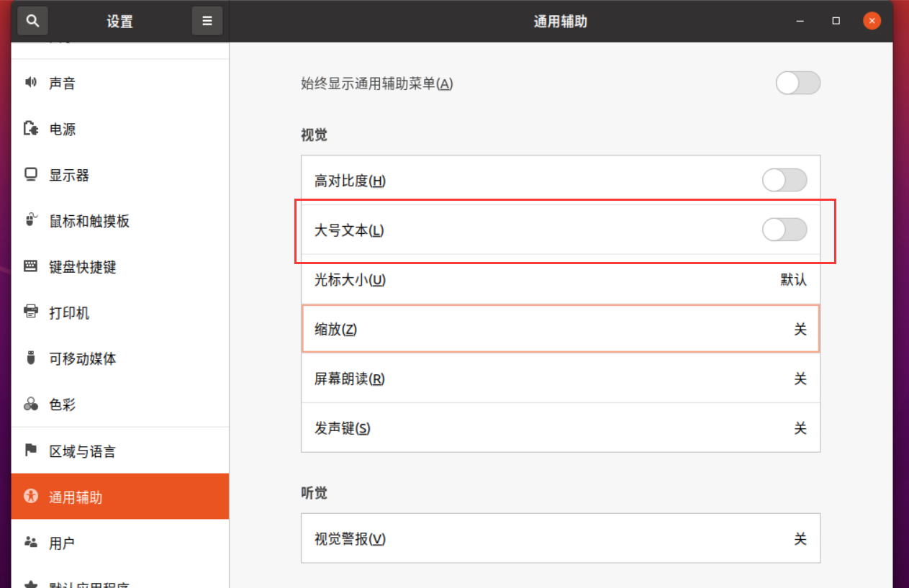Open the hamburger menu in Settings sidebar
This screenshot has width=909, height=588.
[207, 20]
